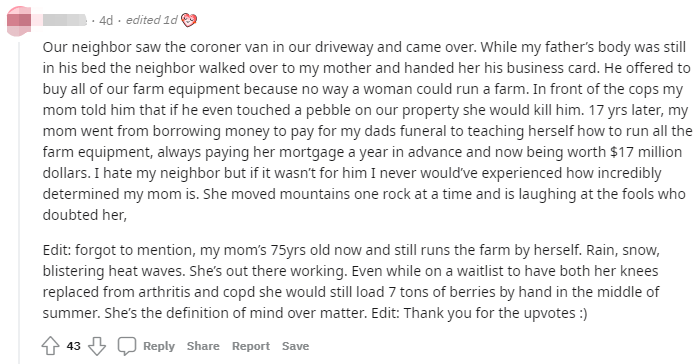The height and width of the screenshot is (364, 696).
Task: Click the 'doubted her,' line of the comment
Action: tap(85, 215)
